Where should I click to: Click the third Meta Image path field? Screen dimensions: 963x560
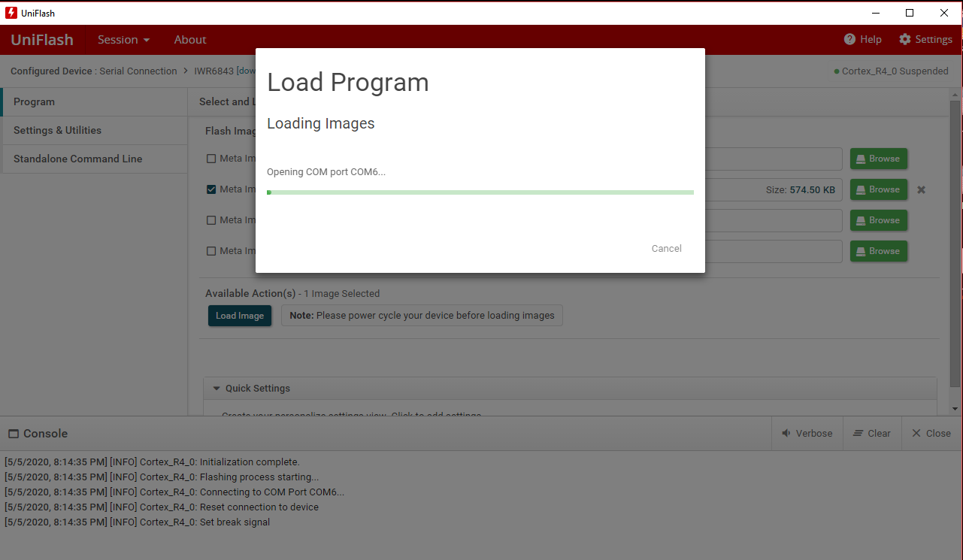click(774, 220)
